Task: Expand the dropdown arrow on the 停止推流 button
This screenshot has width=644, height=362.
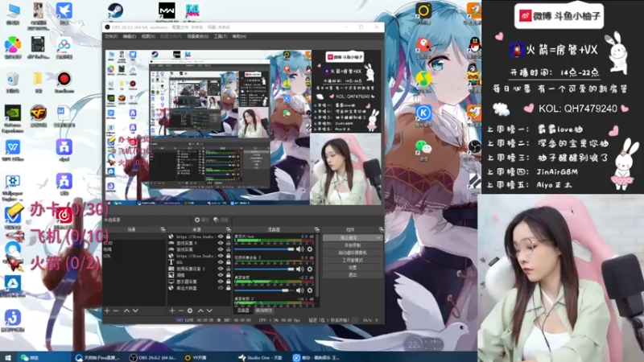Action: 378,237
